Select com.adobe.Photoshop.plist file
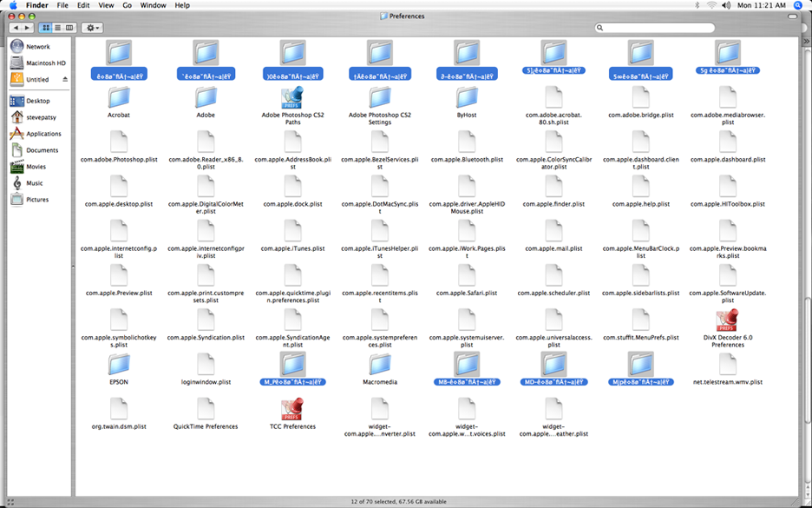 pyautogui.click(x=119, y=142)
